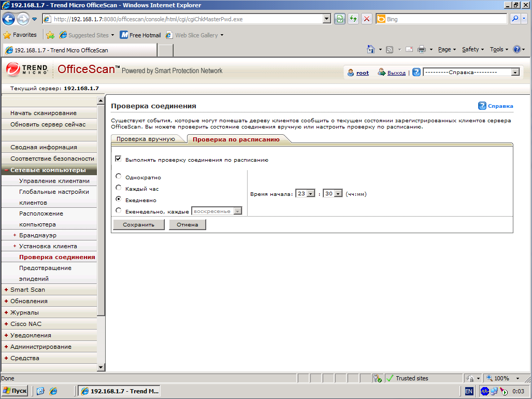
Task: Open Favorites star button
Action: 20,35
